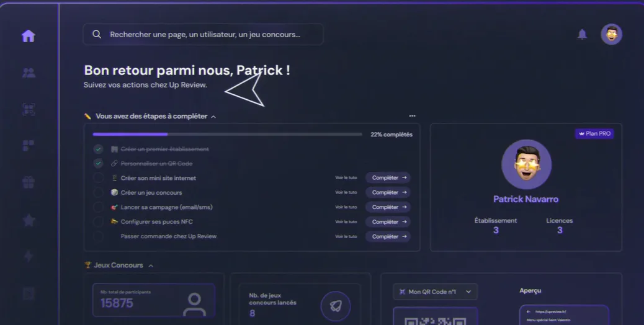
Task: Open the profile avatar in top bar
Action: pyautogui.click(x=612, y=34)
